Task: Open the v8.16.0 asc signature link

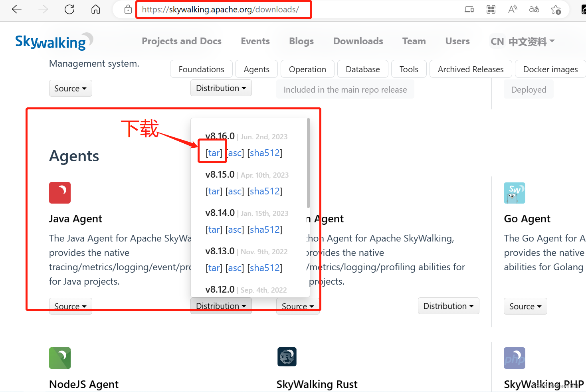Action: [x=236, y=152]
